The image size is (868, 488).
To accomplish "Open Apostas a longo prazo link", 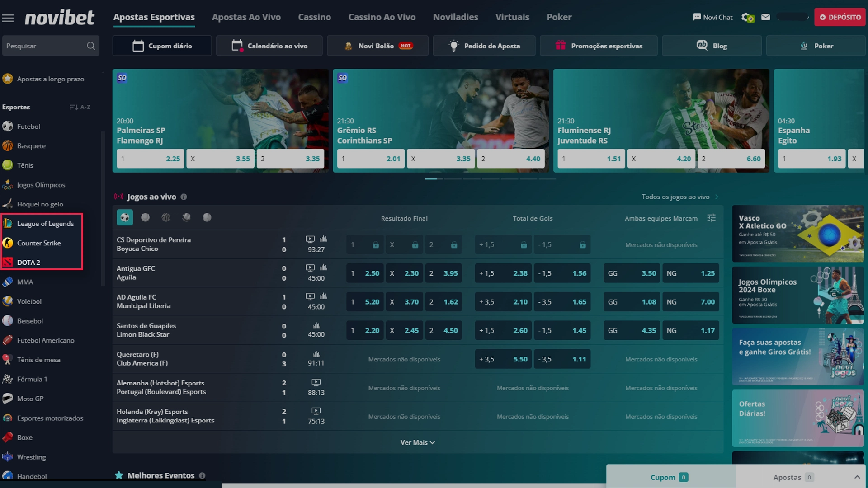I will [x=43, y=79].
